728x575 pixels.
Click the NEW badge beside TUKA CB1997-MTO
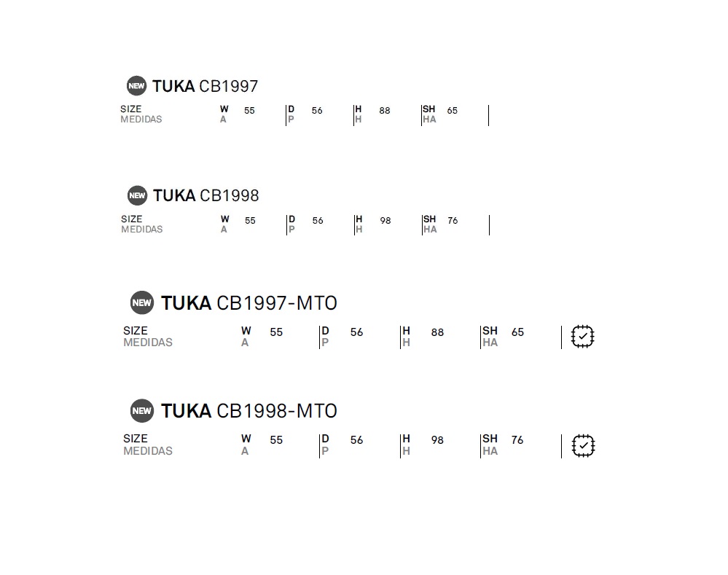click(x=142, y=303)
